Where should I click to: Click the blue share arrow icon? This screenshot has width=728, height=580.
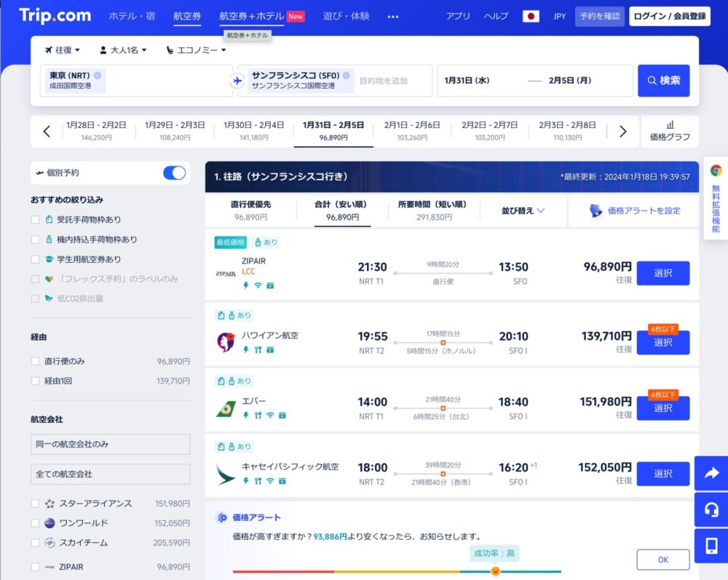711,474
